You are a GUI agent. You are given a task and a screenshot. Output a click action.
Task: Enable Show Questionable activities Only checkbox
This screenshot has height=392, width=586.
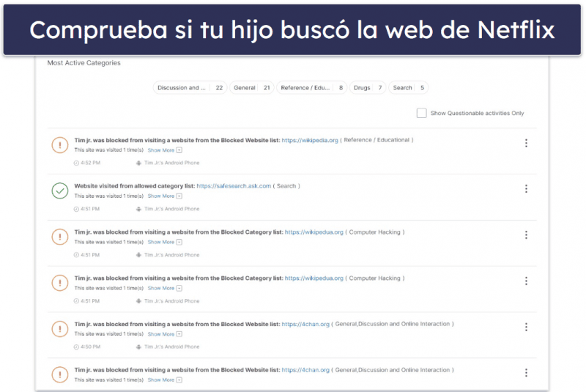(x=422, y=113)
